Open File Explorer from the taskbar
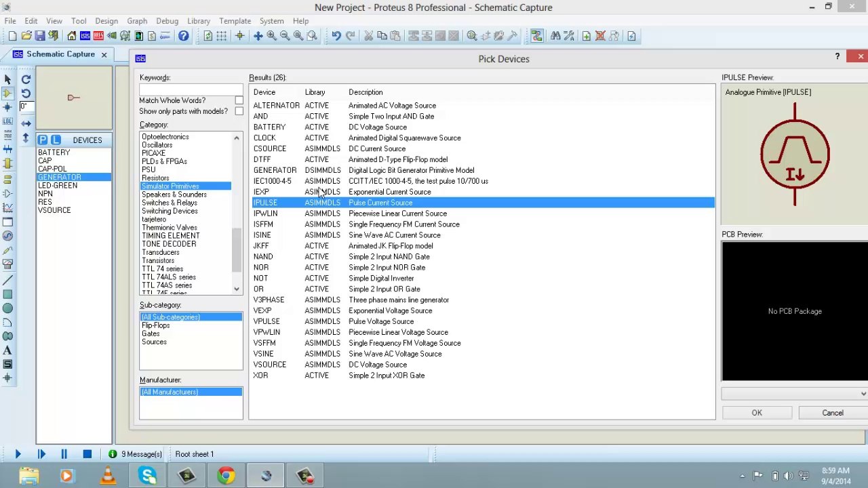This screenshot has width=868, height=488. point(28,476)
